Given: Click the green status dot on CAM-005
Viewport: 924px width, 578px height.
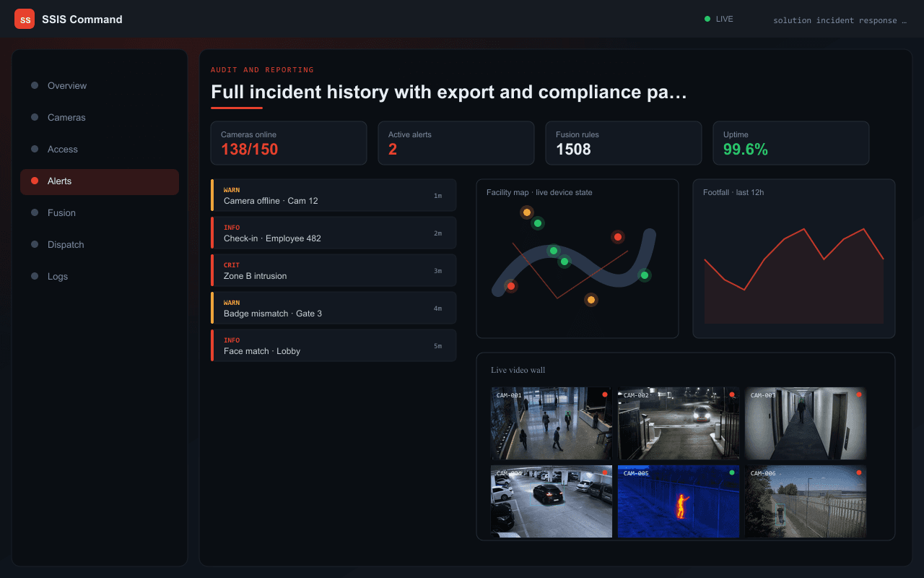Looking at the screenshot, I should (x=731, y=473).
